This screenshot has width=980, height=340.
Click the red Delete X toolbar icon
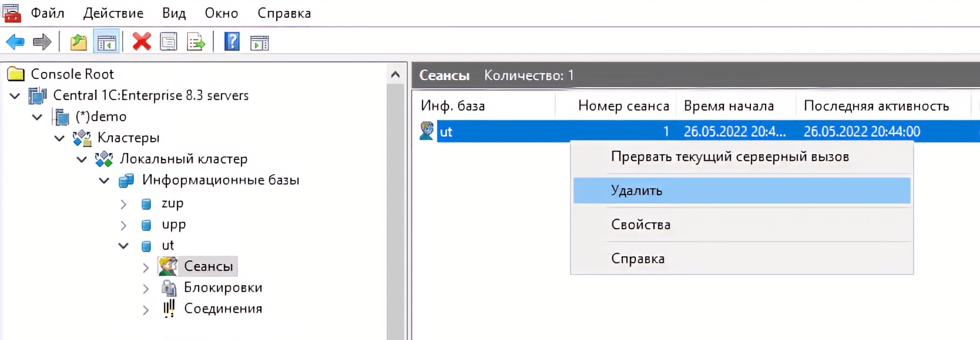tap(141, 42)
